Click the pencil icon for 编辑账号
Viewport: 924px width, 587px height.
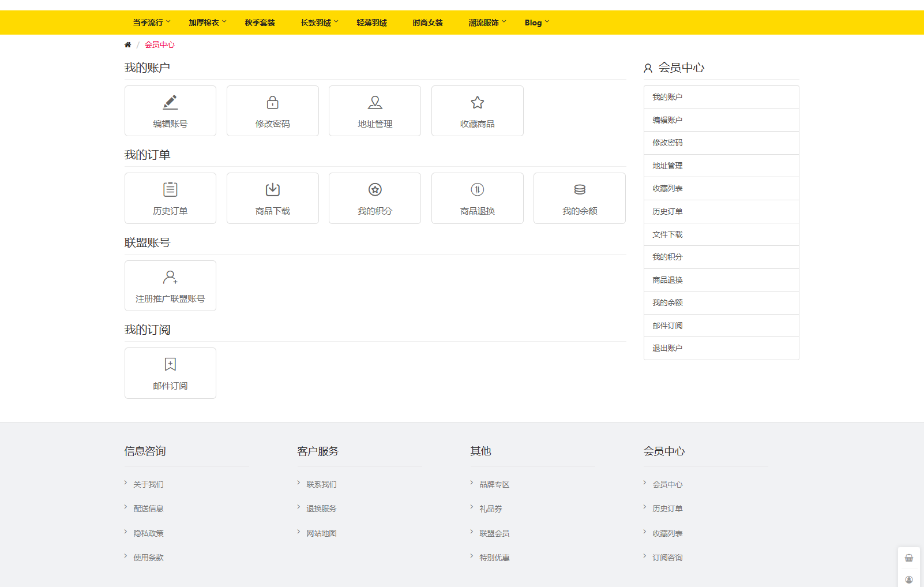tap(170, 103)
